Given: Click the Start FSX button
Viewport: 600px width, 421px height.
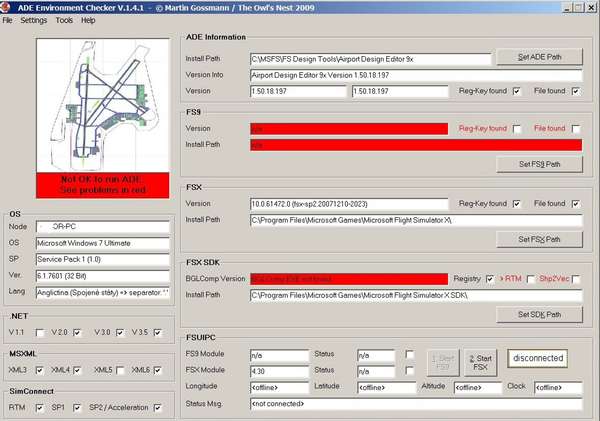Looking at the screenshot, I should tap(479, 361).
